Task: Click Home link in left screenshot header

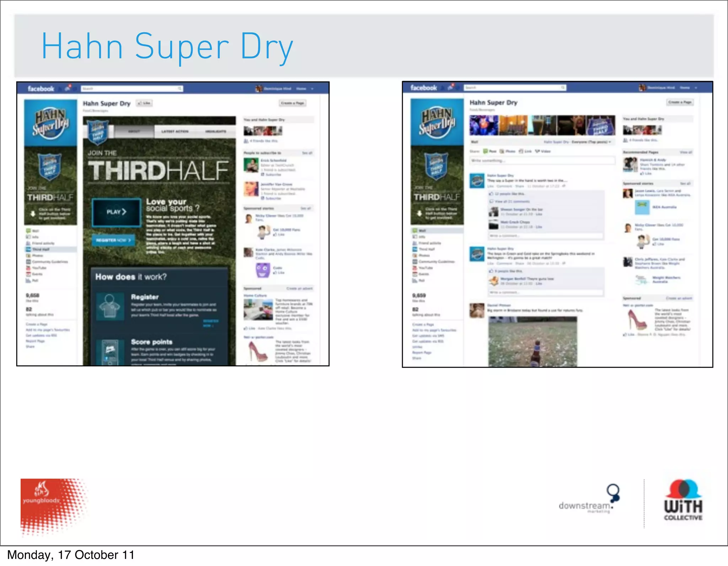Action: (x=301, y=89)
